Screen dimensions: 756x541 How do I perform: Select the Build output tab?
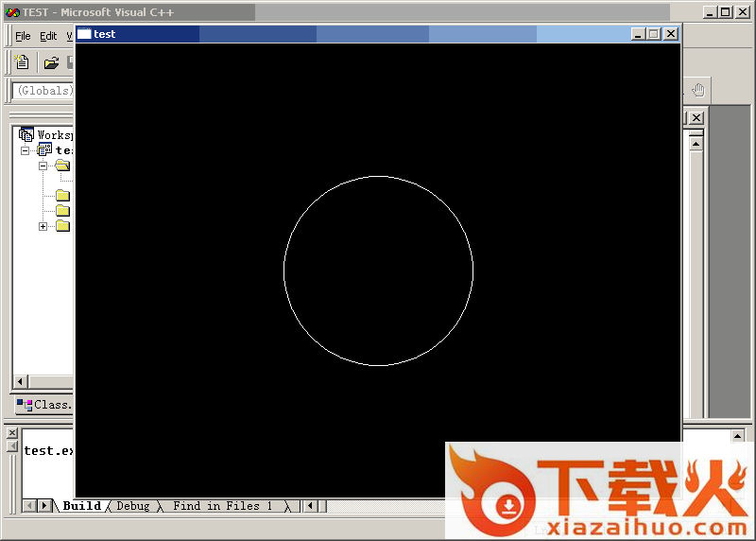click(81, 506)
